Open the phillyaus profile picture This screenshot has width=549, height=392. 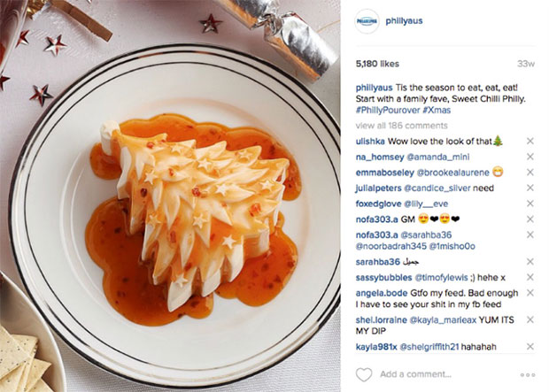coord(367,21)
